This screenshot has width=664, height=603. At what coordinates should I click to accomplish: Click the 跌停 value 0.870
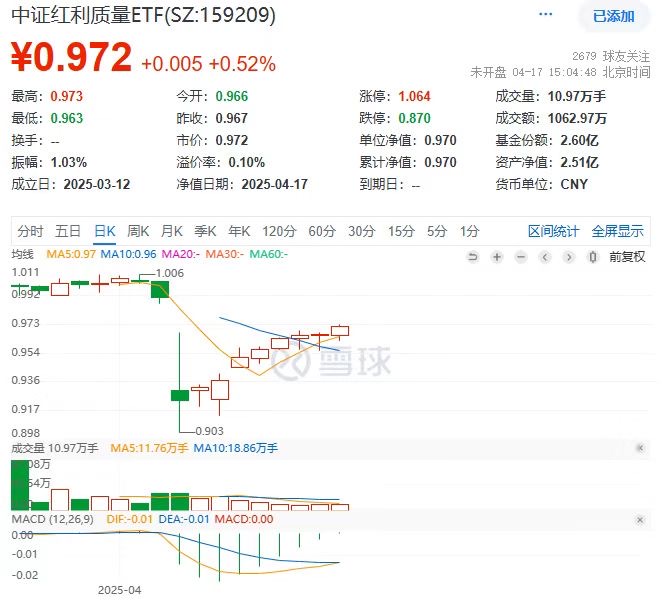click(x=414, y=118)
